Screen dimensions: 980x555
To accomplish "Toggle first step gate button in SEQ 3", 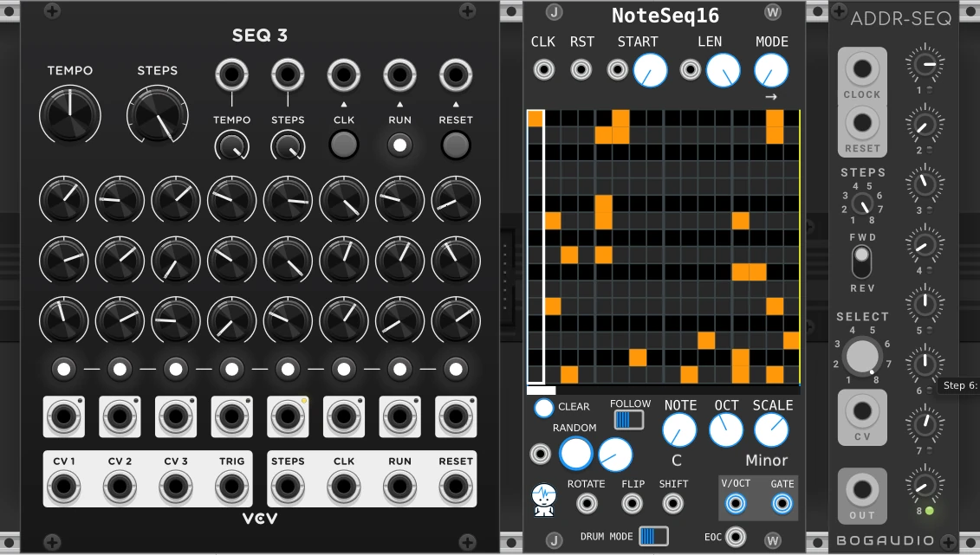I will tap(64, 369).
